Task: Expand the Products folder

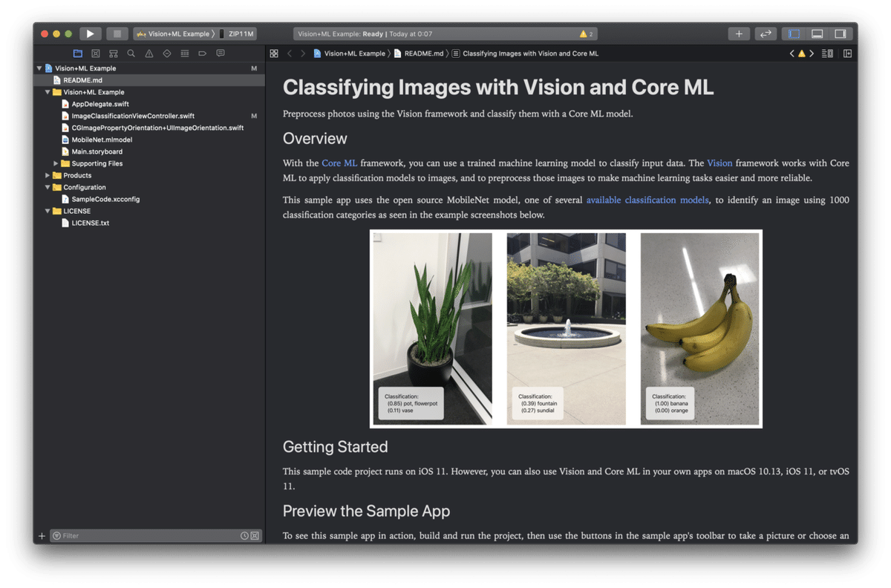Action: (48, 175)
